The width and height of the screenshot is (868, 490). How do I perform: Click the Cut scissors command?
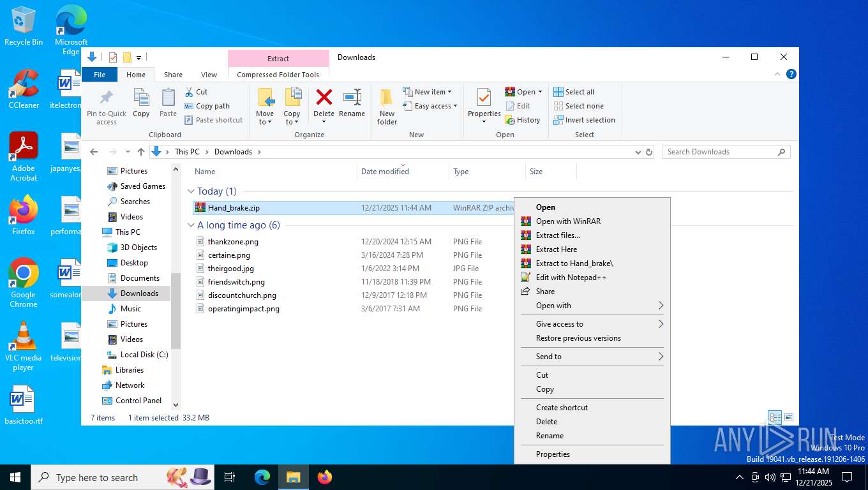point(197,92)
